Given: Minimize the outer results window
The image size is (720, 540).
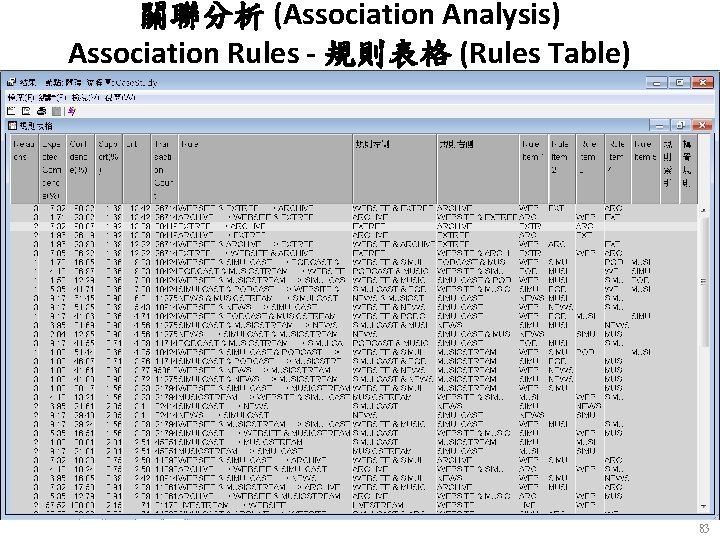Looking at the screenshot, I should [x=657, y=83].
